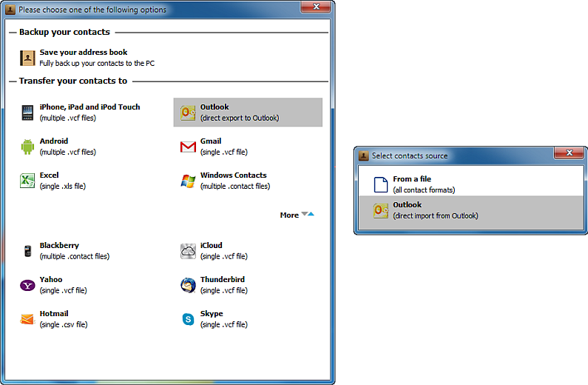Click the address book icon for Save your address book
The width and height of the screenshot is (588, 385).
(27, 58)
